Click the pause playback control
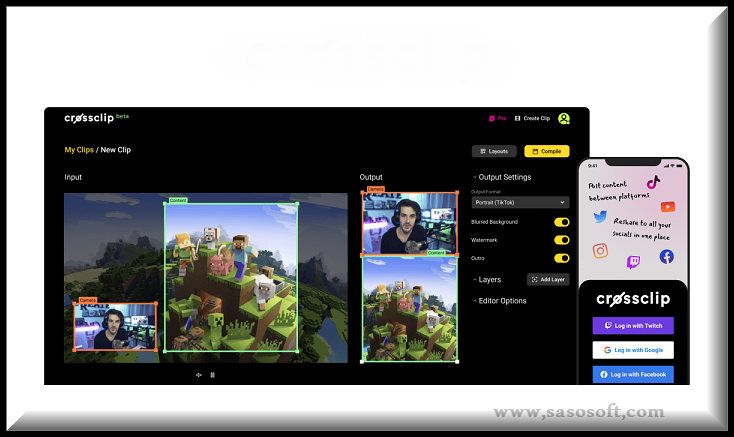This screenshot has height=437, width=734. click(x=213, y=375)
